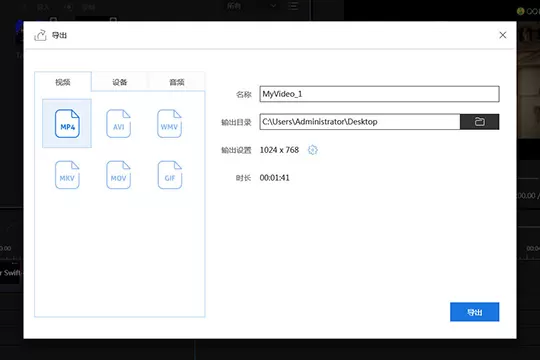Choose the AVI format icon
Image resolution: width=540 pixels, height=360 pixels.
118,123
